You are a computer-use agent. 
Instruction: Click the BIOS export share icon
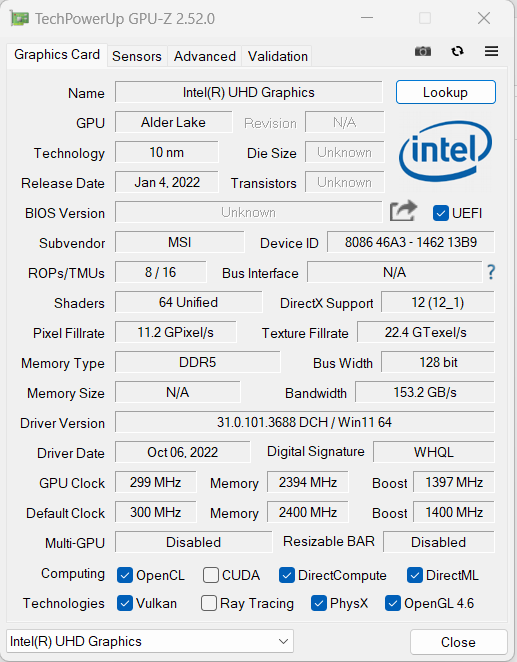tap(403, 211)
